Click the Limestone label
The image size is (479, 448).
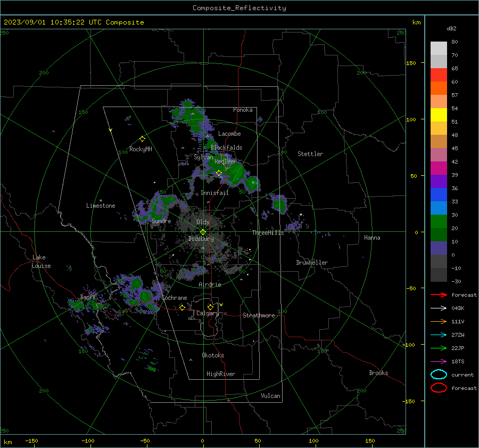click(101, 206)
